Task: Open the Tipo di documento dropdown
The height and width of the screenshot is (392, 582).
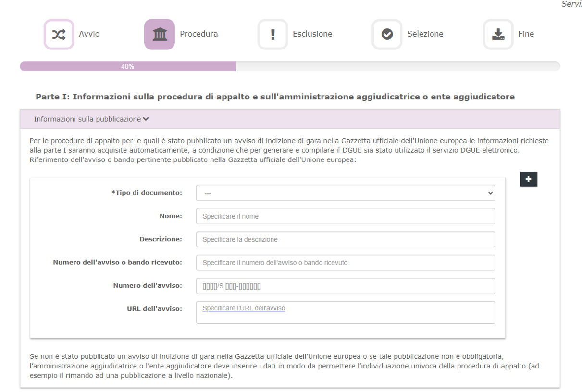Action: point(345,193)
